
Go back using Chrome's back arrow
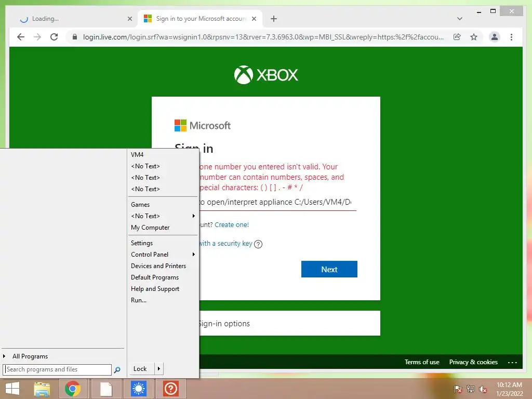(21, 37)
